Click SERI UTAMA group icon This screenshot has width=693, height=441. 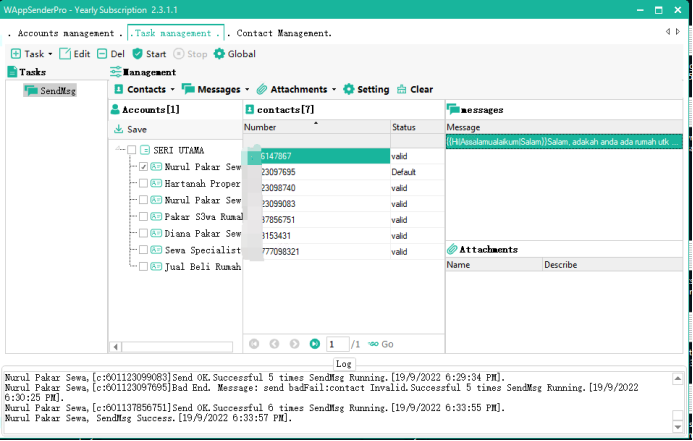[145, 150]
